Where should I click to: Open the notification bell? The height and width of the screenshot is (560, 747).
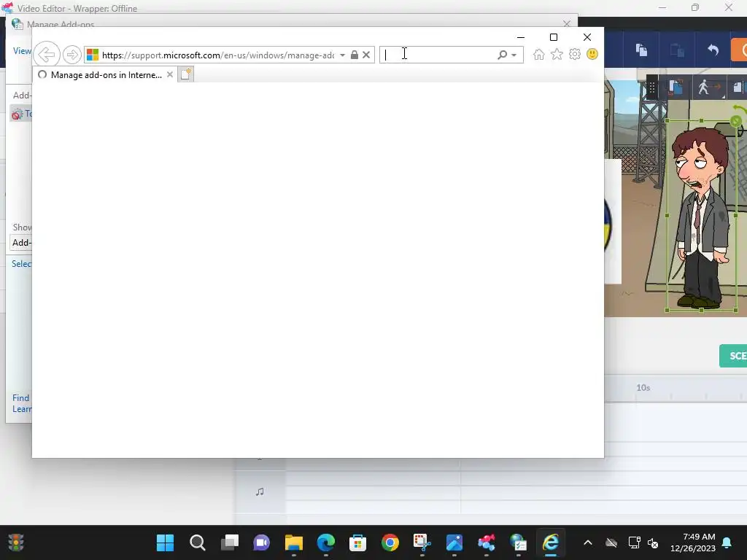pyautogui.click(x=727, y=542)
